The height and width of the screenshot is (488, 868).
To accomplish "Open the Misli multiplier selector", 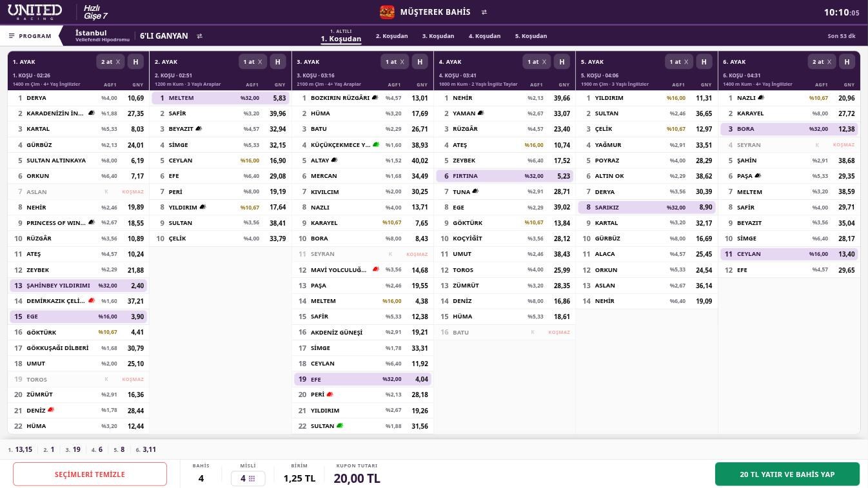I will tap(248, 478).
